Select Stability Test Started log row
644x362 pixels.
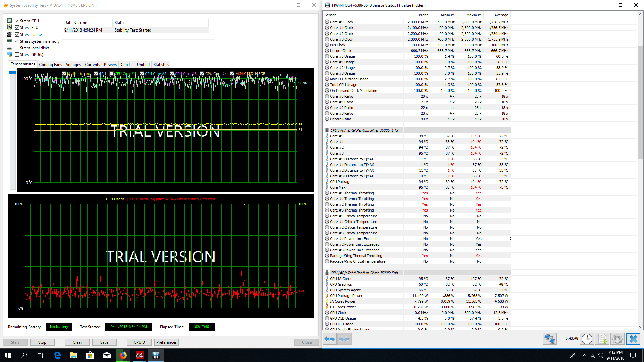136,30
